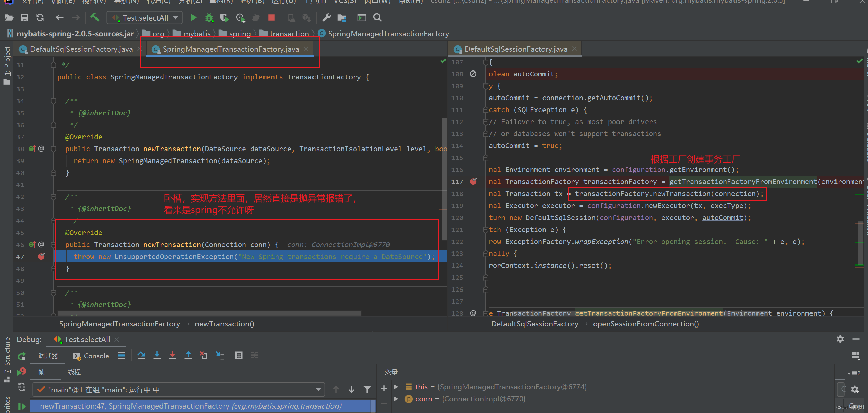Click the Step Out debug icon
Viewport: 868px width, 413px height.
point(188,356)
